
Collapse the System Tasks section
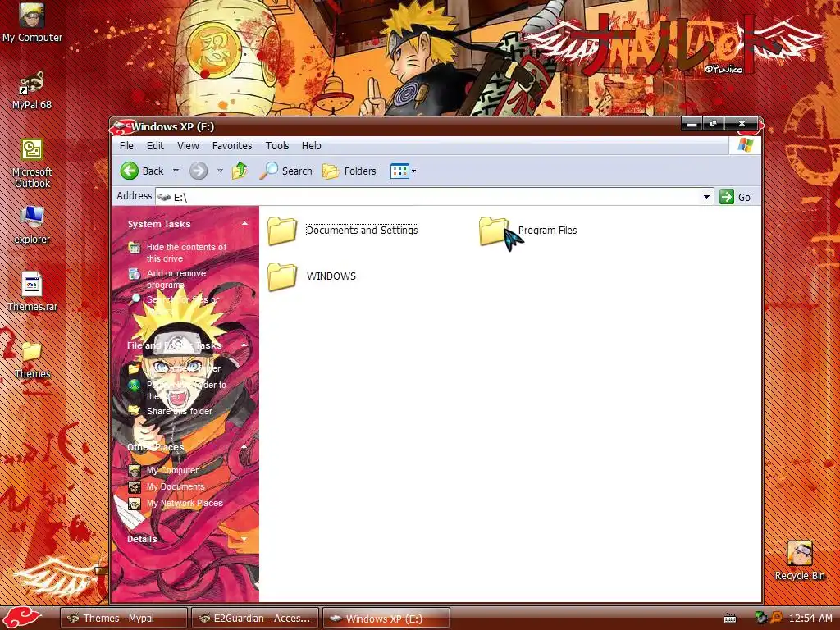(244, 224)
